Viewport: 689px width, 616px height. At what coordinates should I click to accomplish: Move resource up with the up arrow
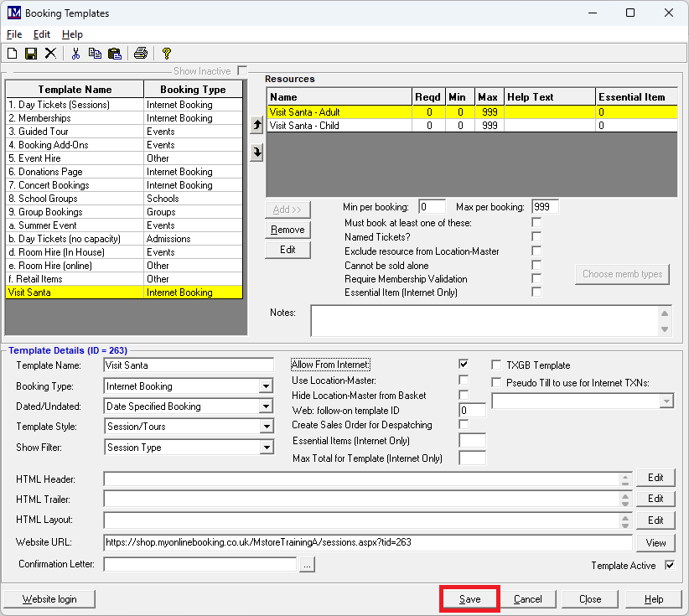(x=257, y=125)
